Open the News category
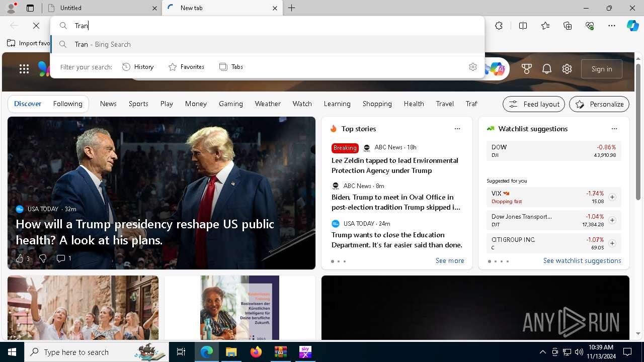 tap(108, 104)
